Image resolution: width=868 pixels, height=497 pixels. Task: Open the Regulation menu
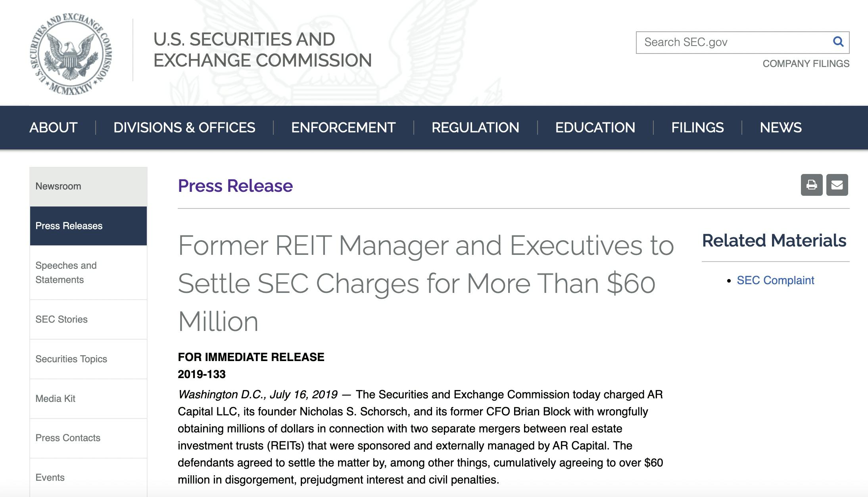click(x=475, y=128)
